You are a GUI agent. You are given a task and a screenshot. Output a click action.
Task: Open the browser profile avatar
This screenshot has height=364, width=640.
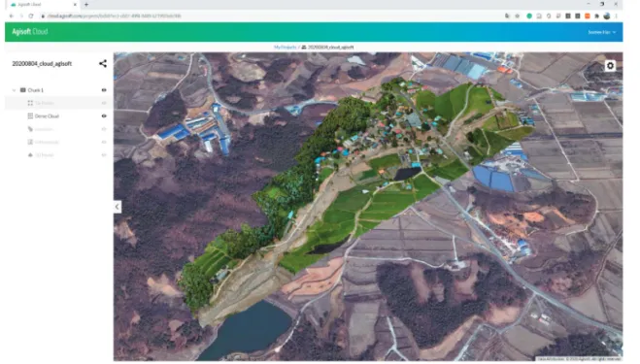point(607,16)
